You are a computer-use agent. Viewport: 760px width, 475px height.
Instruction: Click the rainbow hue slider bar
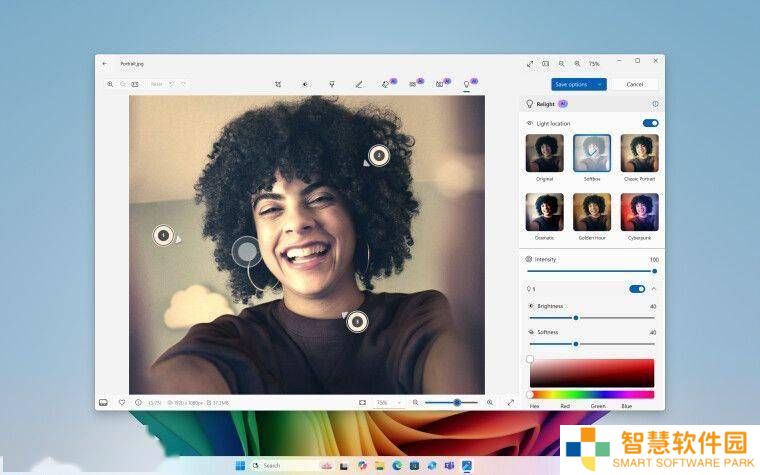pos(592,395)
